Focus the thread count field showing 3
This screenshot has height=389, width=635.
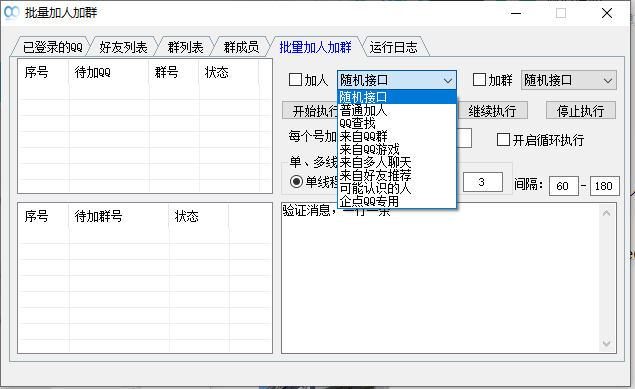click(x=483, y=182)
